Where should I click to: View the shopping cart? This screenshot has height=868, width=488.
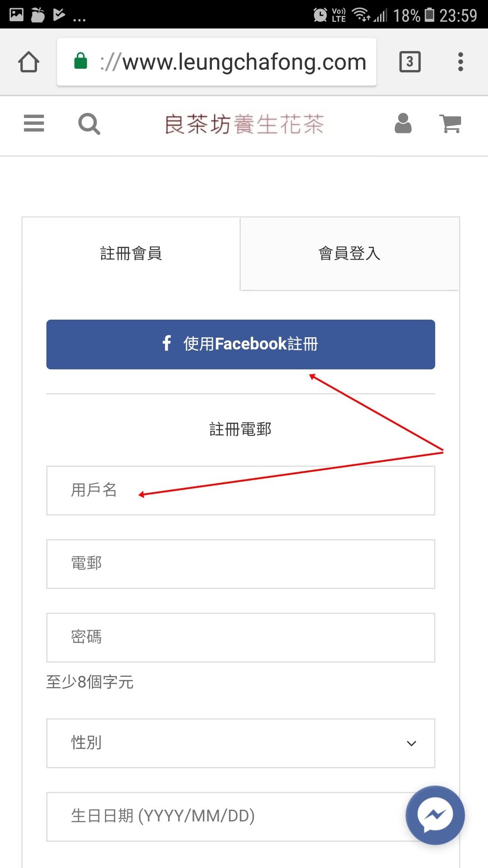point(450,124)
